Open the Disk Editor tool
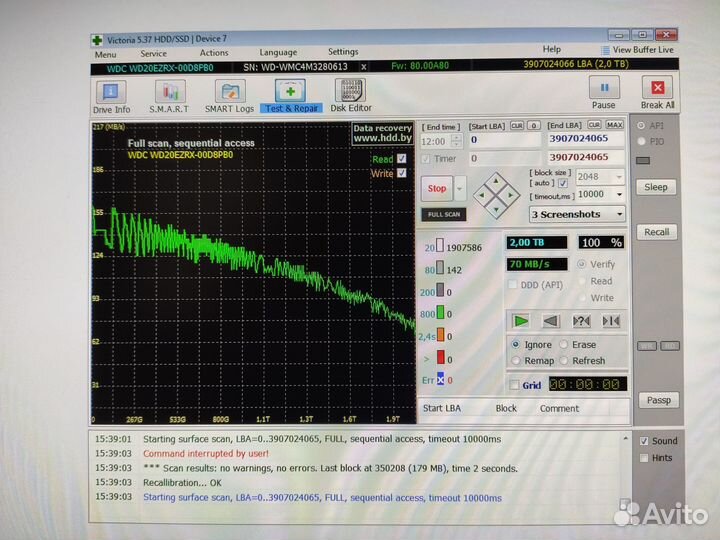The width and height of the screenshot is (720, 540). [x=351, y=95]
